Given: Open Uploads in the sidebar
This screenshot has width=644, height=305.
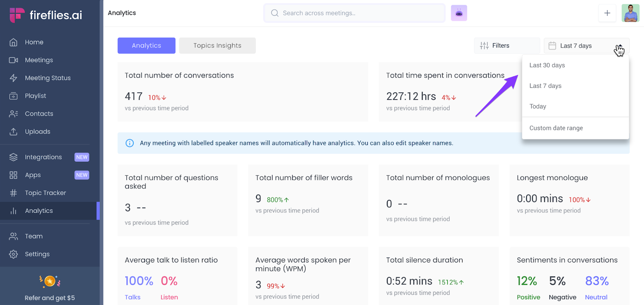Looking at the screenshot, I should [37, 132].
